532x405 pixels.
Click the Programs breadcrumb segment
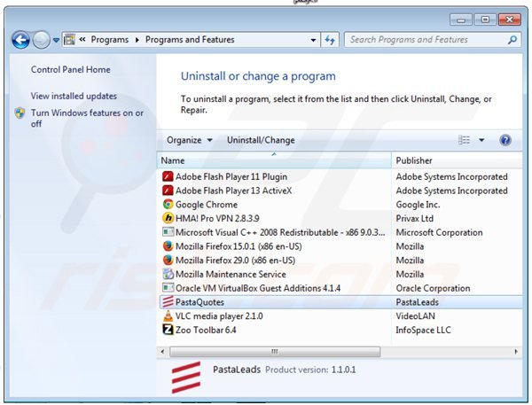(x=110, y=40)
